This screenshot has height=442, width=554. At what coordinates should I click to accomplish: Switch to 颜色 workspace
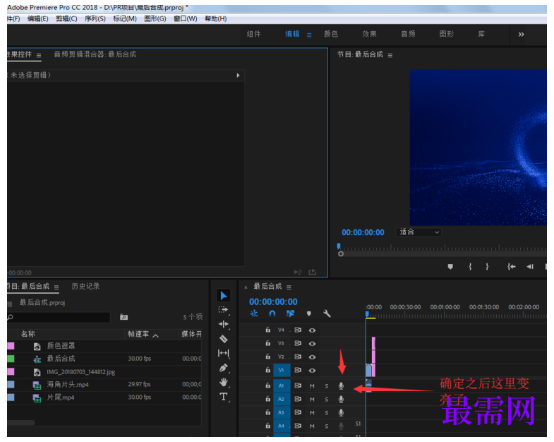point(331,34)
